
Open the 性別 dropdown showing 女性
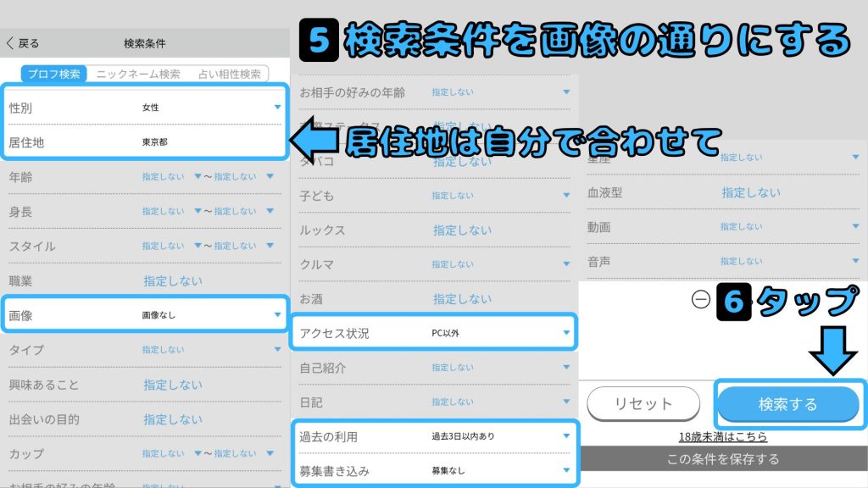[276, 108]
